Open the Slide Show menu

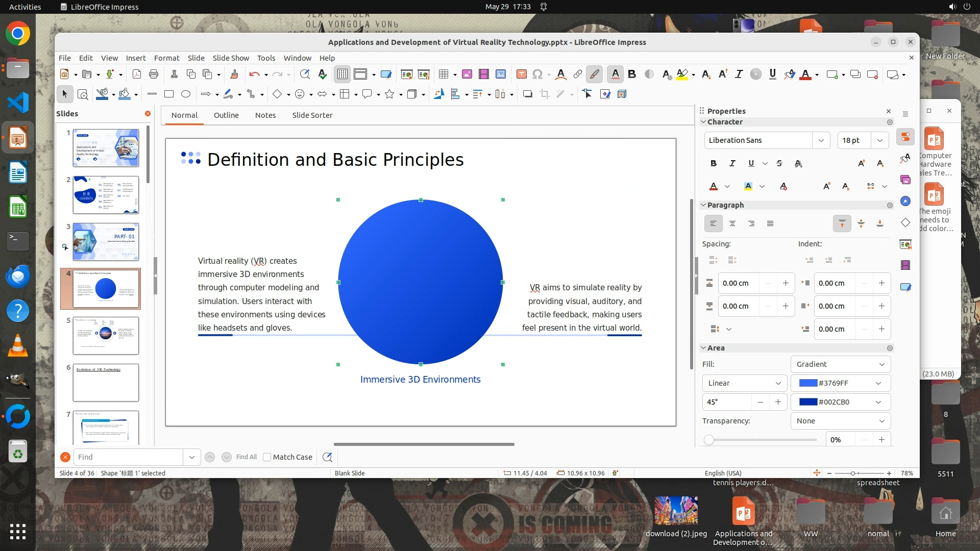[x=231, y=58]
